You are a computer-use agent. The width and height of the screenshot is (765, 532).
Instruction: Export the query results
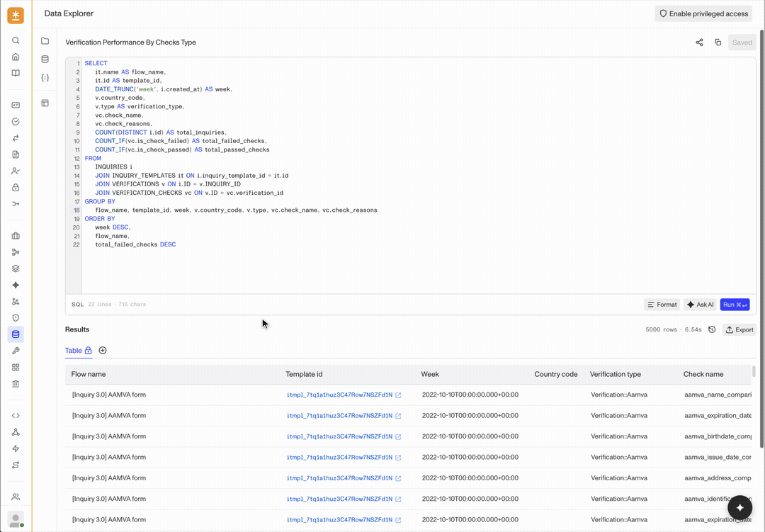tap(739, 330)
